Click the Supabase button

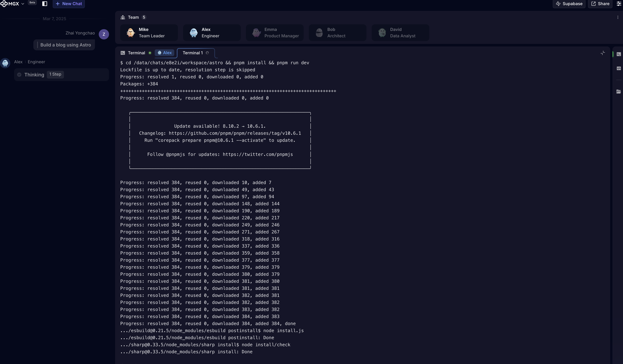[569, 4]
